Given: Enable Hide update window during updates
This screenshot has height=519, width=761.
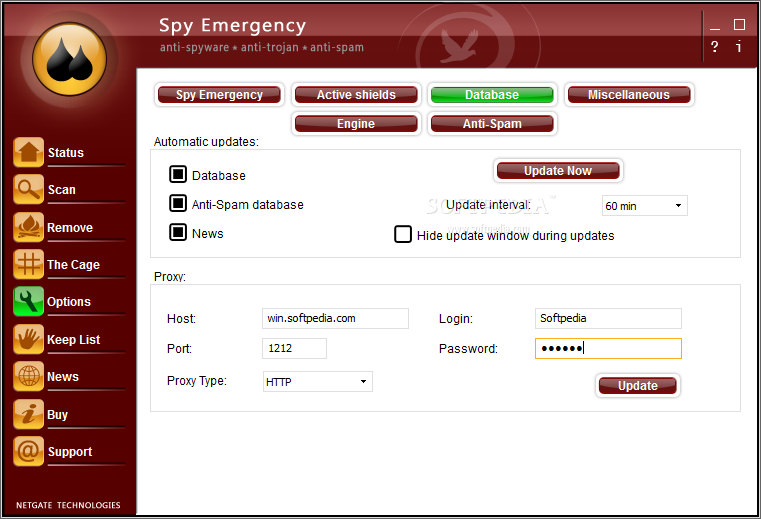Looking at the screenshot, I should (x=403, y=234).
